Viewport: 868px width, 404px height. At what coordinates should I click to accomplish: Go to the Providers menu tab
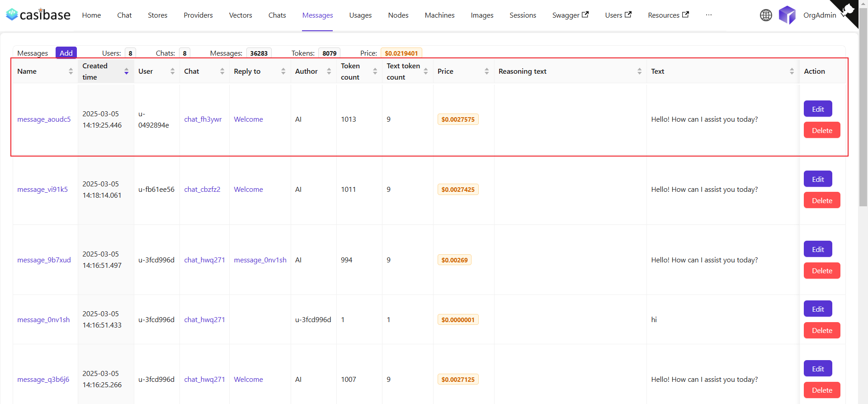198,15
